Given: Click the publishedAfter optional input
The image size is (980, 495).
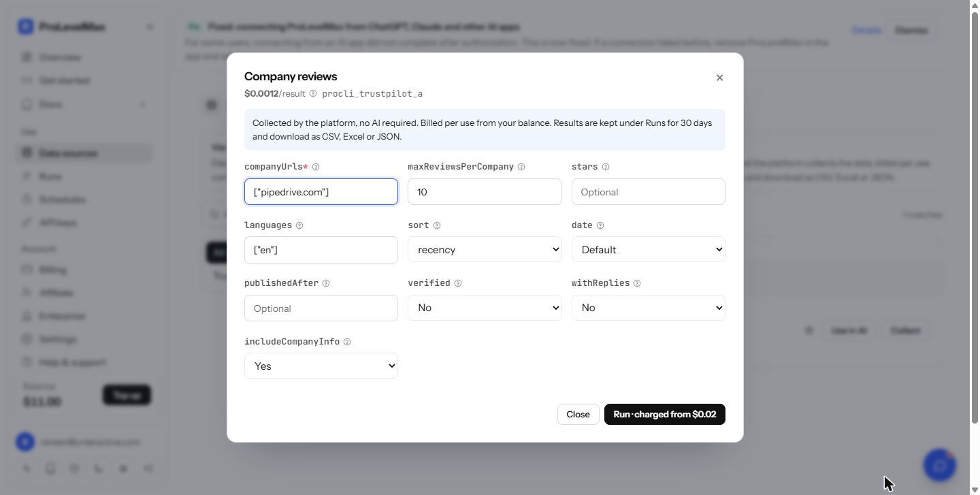Looking at the screenshot, I should (x=321, y=308).
